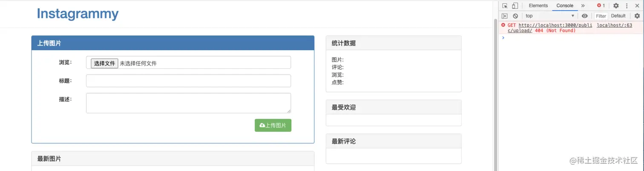Screen dimensions: 644x171
Task: Click the red error count badge
Action: [601, 6]
